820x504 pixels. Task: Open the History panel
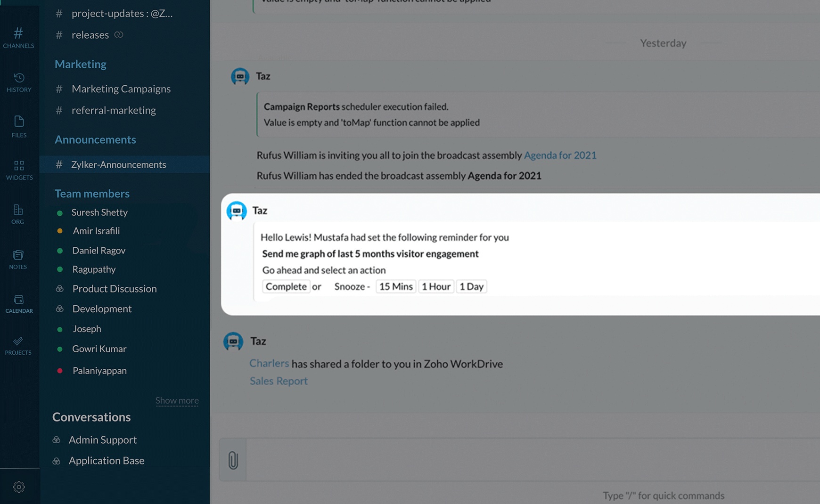pos(19,82)
